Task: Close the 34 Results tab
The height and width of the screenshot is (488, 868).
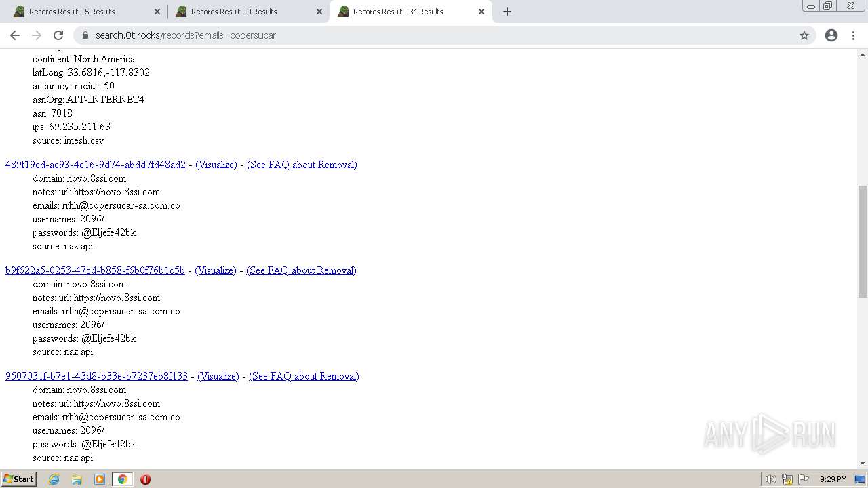Action: point(481,12)
